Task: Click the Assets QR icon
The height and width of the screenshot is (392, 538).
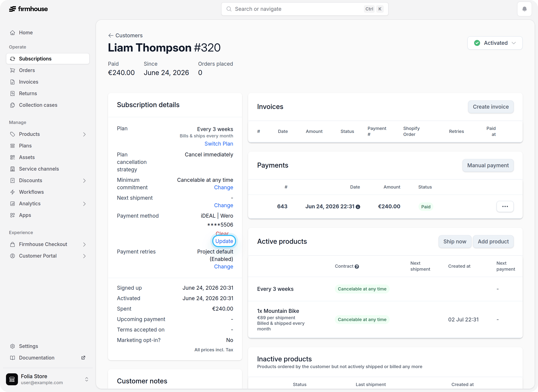Action: pyautogui.click(x=13, y=157)
